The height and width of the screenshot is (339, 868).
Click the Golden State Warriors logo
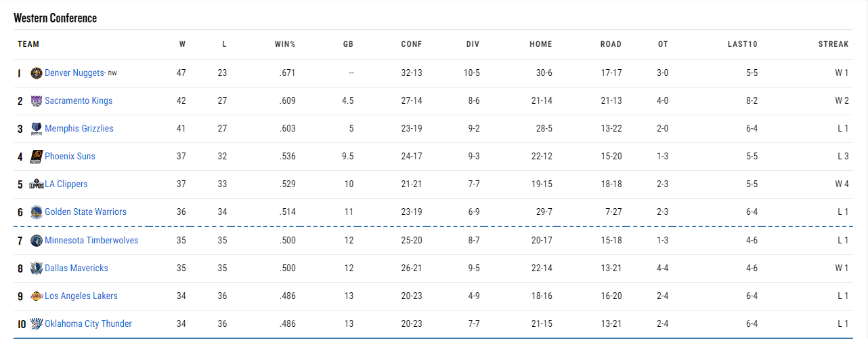(37, 212)
